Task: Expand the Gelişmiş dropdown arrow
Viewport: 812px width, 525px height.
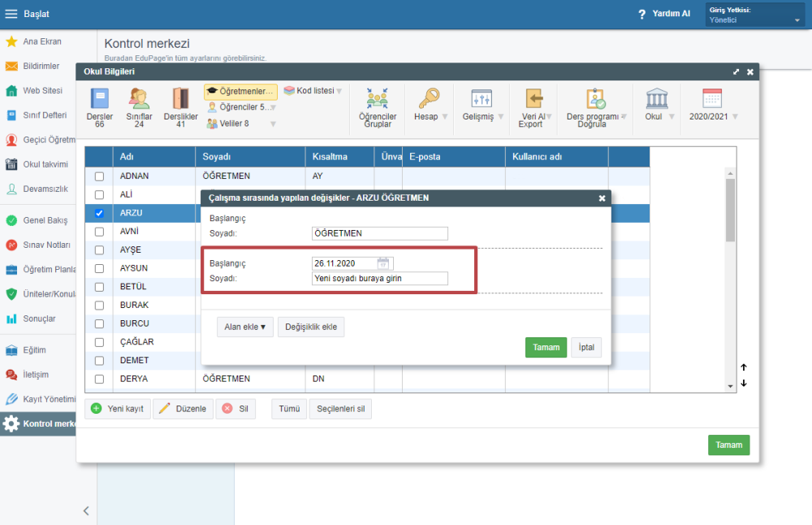Action: 501,116
